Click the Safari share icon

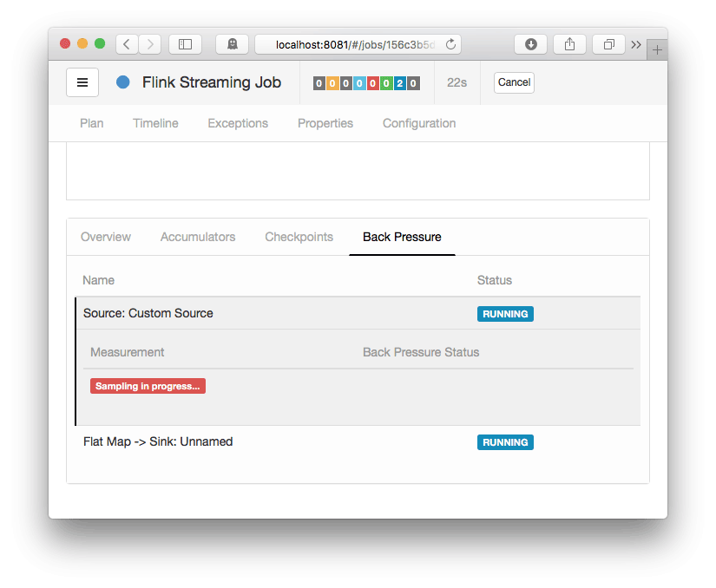pos(570,44)
